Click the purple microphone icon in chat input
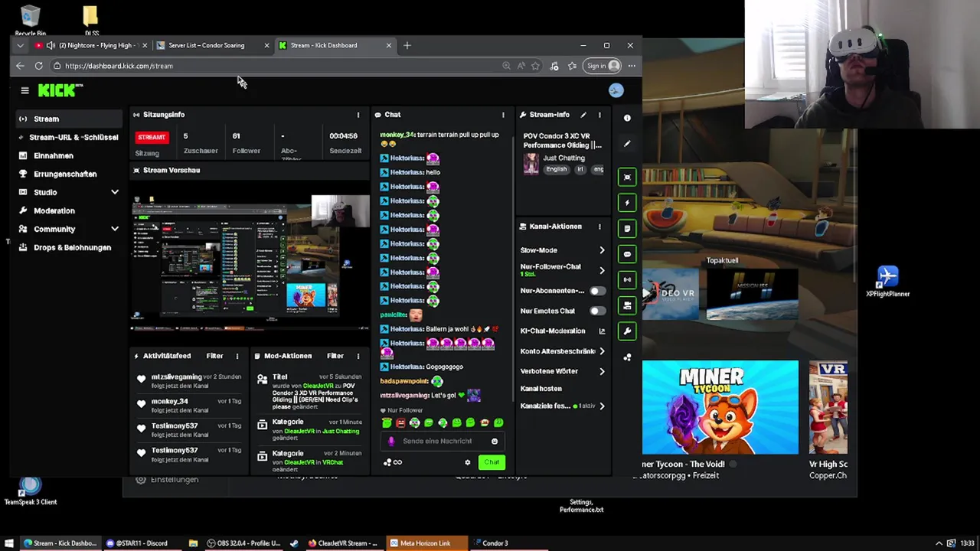 pyautogui.click(x=391, y=441)
